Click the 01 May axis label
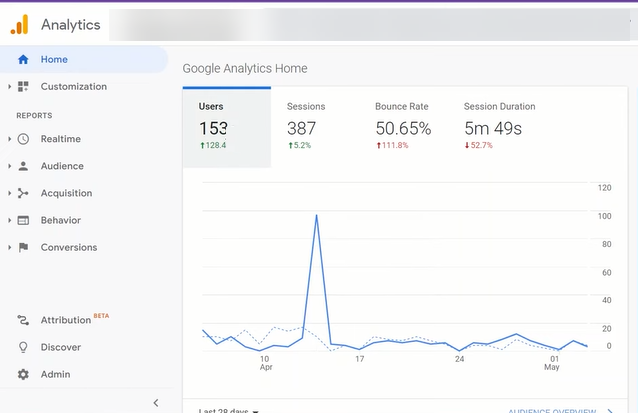Image resolution: width=638 pixels, height=413 pixels. 553,363
